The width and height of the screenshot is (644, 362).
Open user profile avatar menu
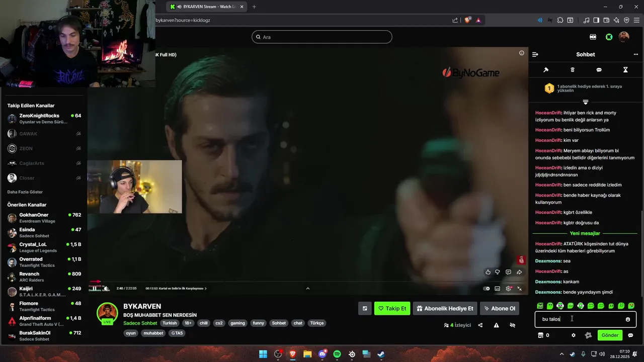(x=624, y=37)
